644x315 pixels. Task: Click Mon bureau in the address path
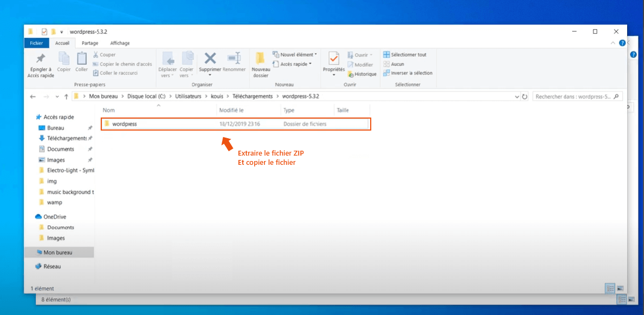[x=103, y=96]
